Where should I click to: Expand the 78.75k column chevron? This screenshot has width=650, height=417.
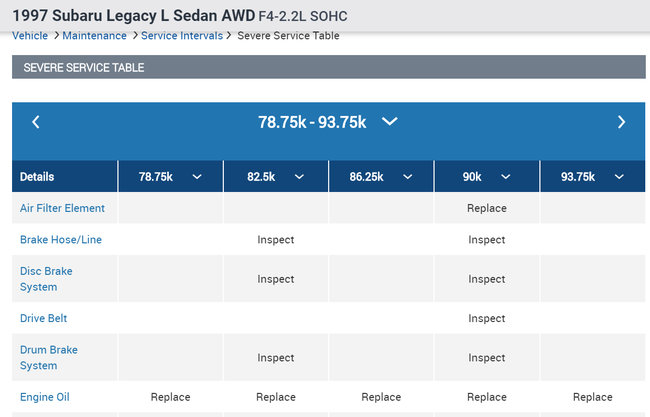197,177
